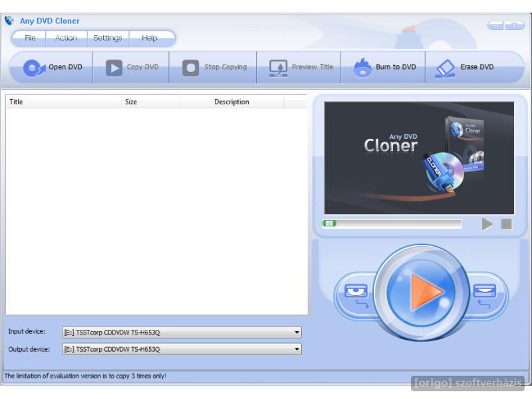
Task: Click the 'Output device:' label
Action: [x=29, y=349]
